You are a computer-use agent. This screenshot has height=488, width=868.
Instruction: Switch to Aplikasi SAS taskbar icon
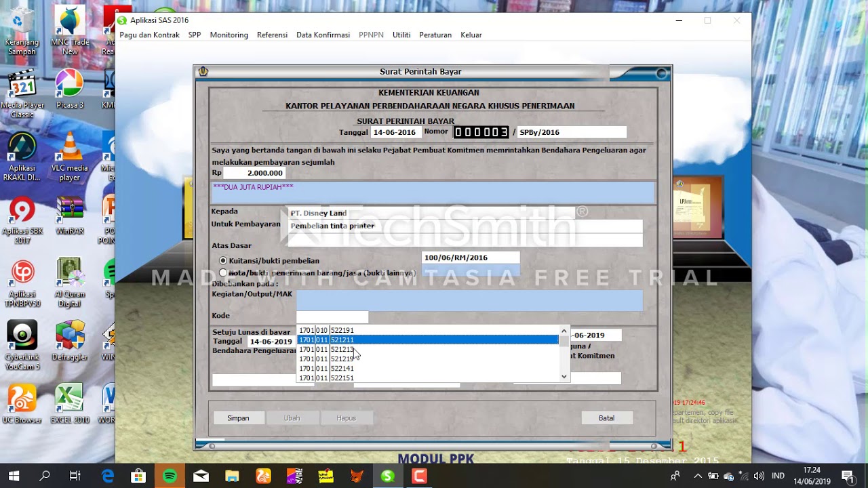(x=388, y=476)
